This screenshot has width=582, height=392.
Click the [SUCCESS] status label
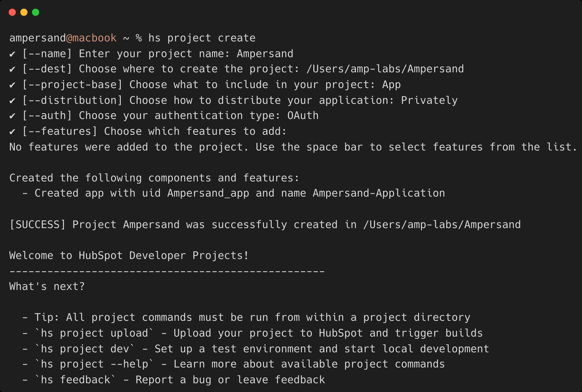click(x=37, y=225)
